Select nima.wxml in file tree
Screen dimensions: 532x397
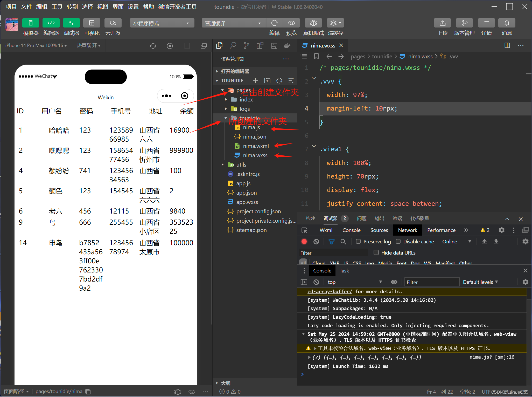pos(256,146)
